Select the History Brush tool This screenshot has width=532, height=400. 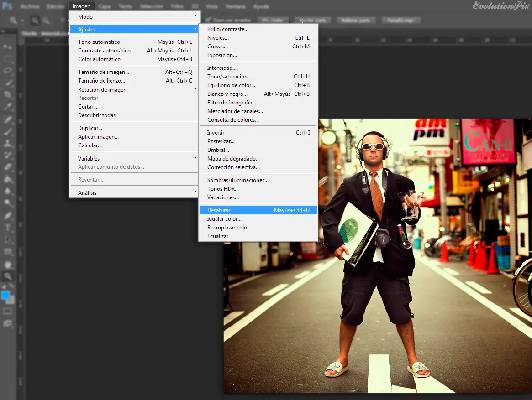(8, 155)
